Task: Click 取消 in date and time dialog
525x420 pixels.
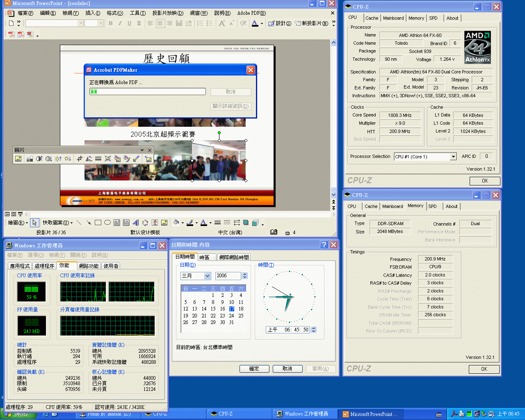Action: (288, 369)
